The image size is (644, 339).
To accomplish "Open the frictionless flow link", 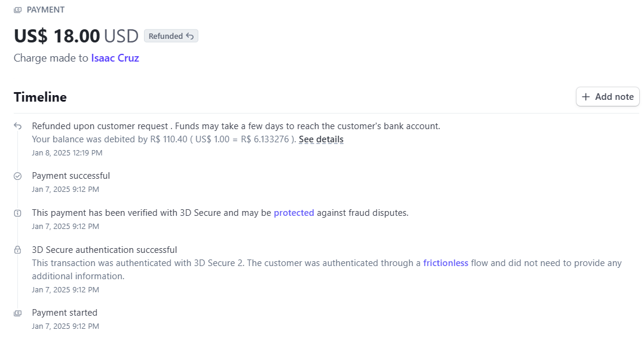I will pos(446,263).
